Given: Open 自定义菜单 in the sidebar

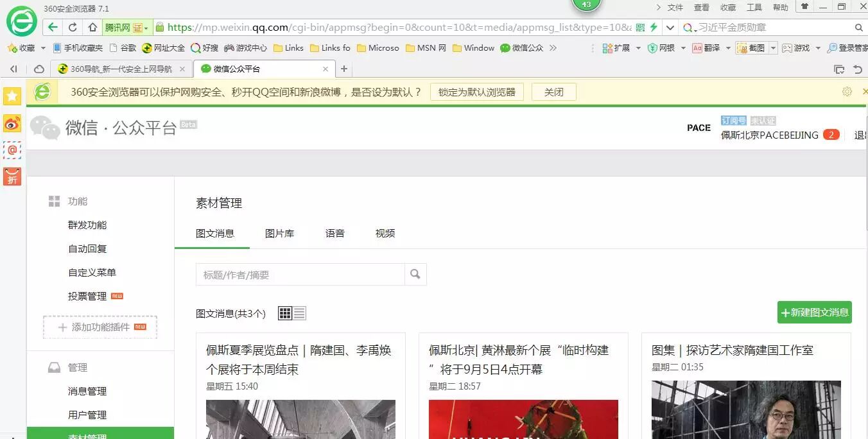Looking at the screenshot, I should [92, 273].
